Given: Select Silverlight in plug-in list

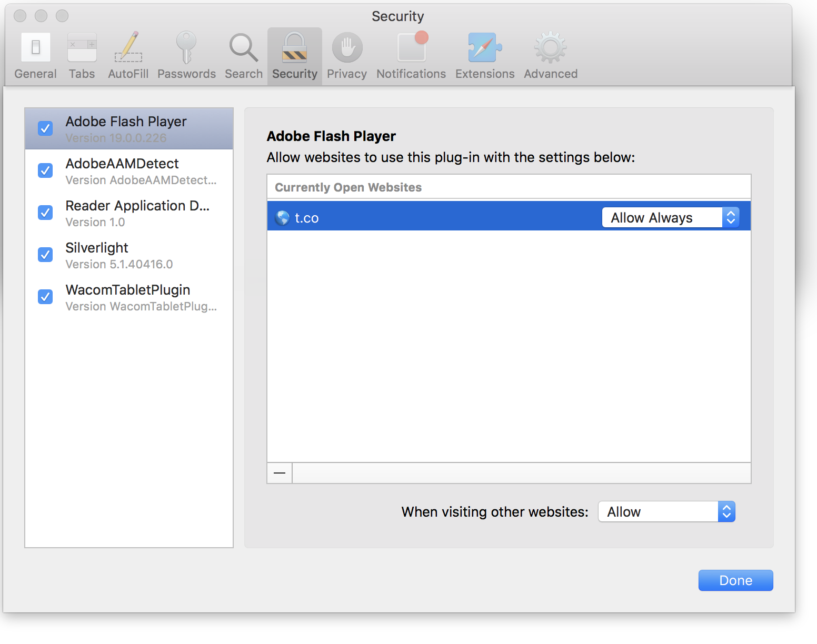Looking at the screenshot, I should pyautogui.click(x=129, y=255).
